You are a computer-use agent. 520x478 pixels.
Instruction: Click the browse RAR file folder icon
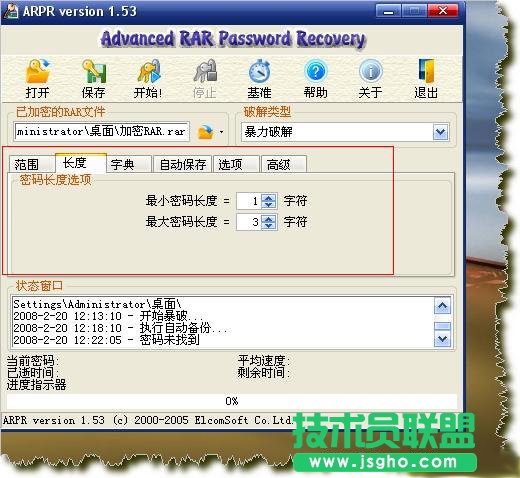[x=206, y=132]
